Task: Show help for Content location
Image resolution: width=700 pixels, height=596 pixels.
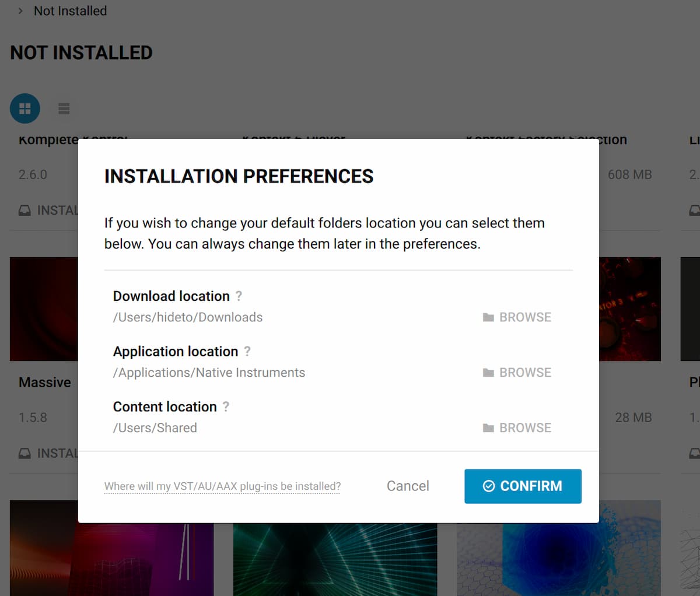Action: click(226, 407)
